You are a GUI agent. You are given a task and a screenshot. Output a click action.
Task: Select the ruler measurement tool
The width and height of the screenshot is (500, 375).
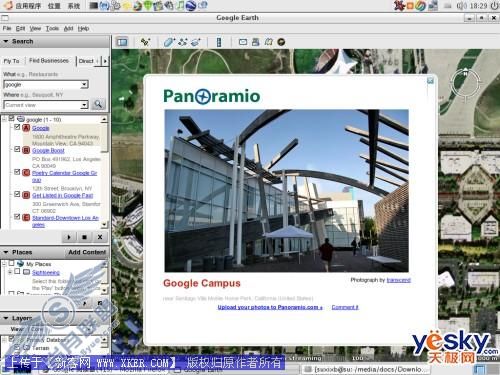click(219, 42)
